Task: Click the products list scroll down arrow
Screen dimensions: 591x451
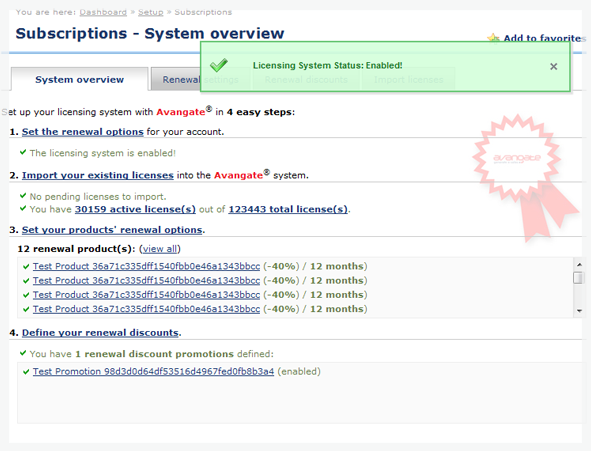Action: pos(579,311)
